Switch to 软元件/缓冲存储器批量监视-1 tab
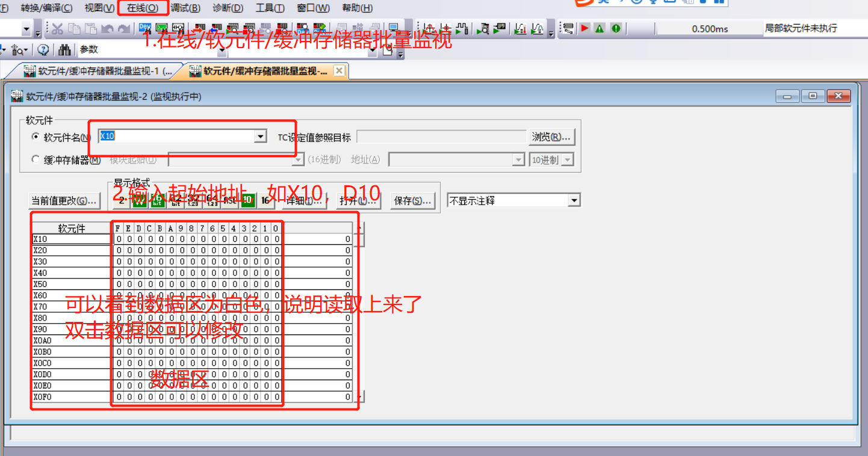Viewport: 868px width, 456px height. (x=98, y=71)
